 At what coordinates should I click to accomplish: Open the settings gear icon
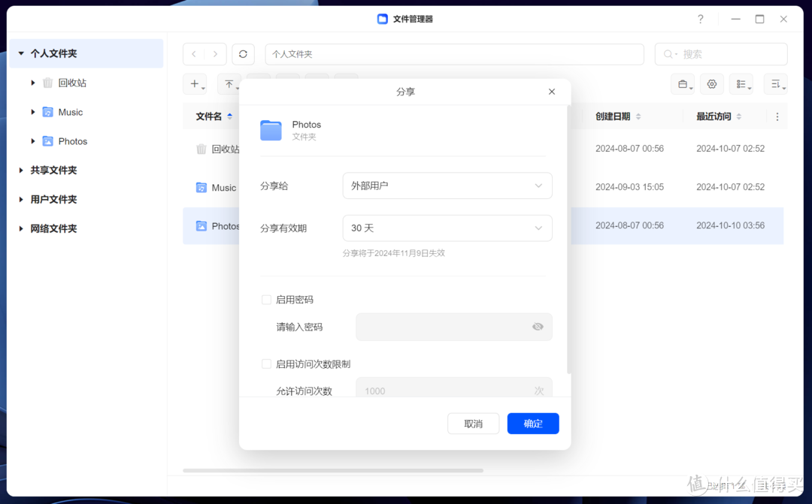pos(711,84)
